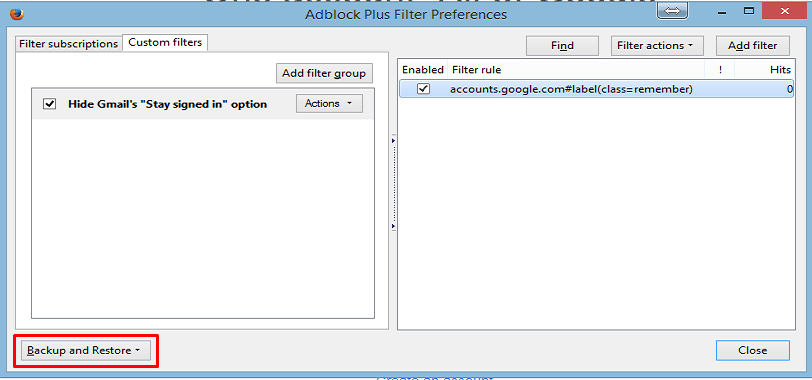Open the Actions dropdown for the filter group
Image resolution: width=812 pixels, height=380 pixels.
point(329,104)
